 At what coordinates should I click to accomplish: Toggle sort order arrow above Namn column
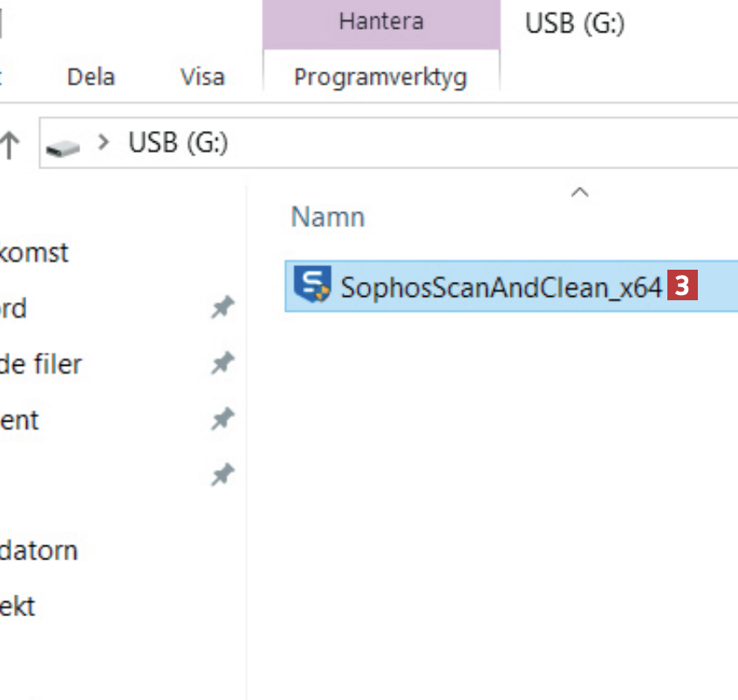click(579, 192)
